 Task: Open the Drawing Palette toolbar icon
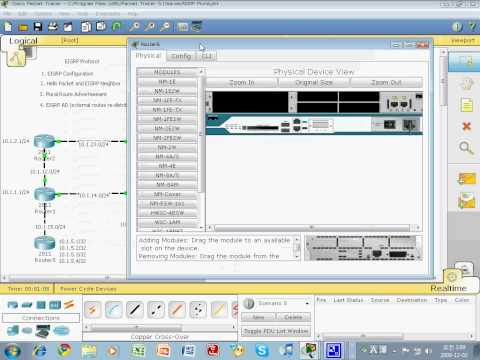183,27
